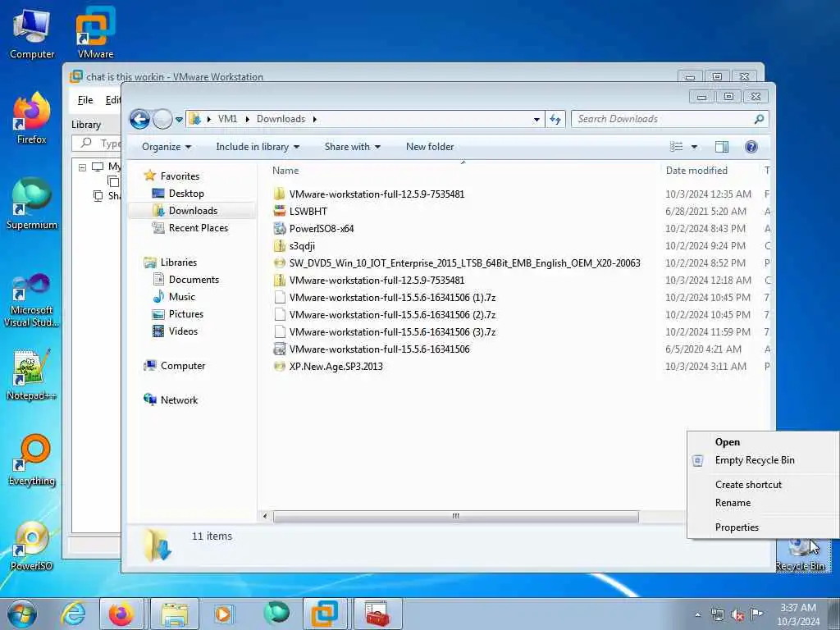Click the VM1 breadcrumb segment
The image size is (840, 630).
tap(227, 119)
